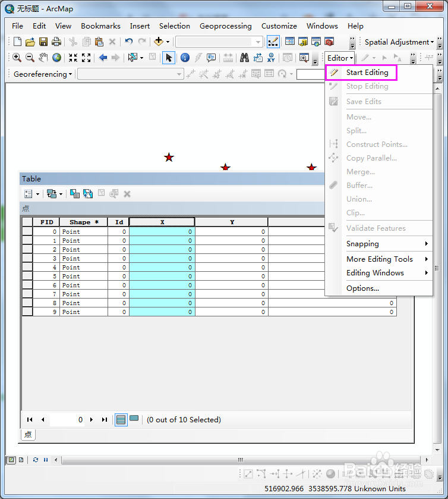Select the Identify tool

185,58
